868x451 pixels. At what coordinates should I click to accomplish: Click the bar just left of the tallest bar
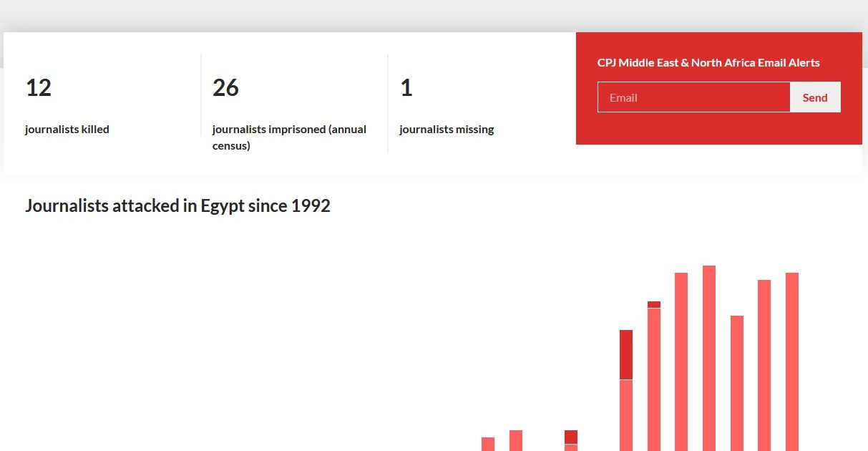pyautogui.click(x=681, y=362)
